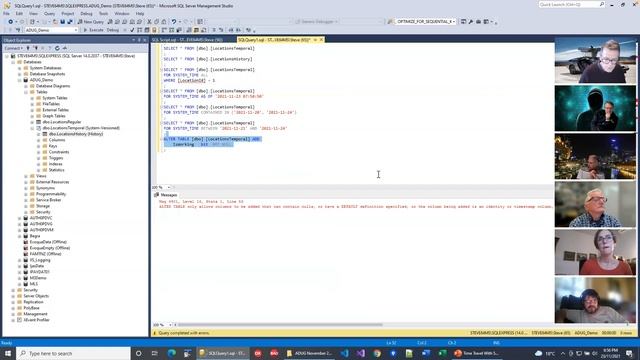Open the Project menu
The image size is (640, 360).
(x=68, y=13)
